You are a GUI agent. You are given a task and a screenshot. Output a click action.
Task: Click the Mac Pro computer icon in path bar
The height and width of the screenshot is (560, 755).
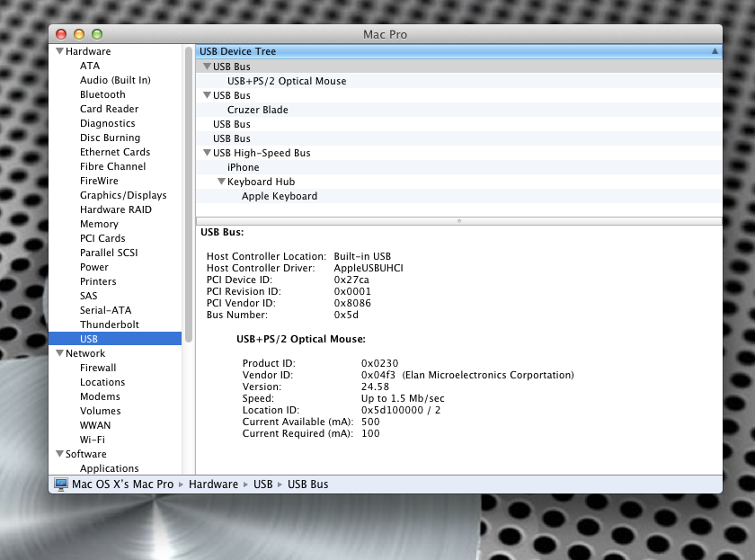[61, 484]
